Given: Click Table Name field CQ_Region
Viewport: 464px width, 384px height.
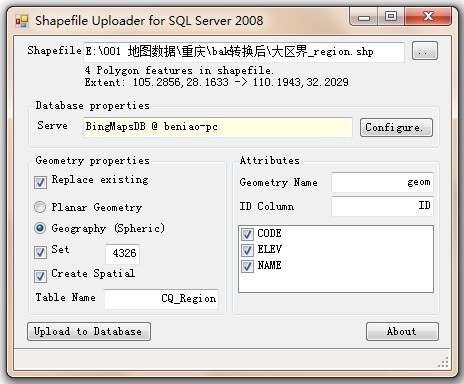Looking at the screenshot, I should click(x=161, y=298).
